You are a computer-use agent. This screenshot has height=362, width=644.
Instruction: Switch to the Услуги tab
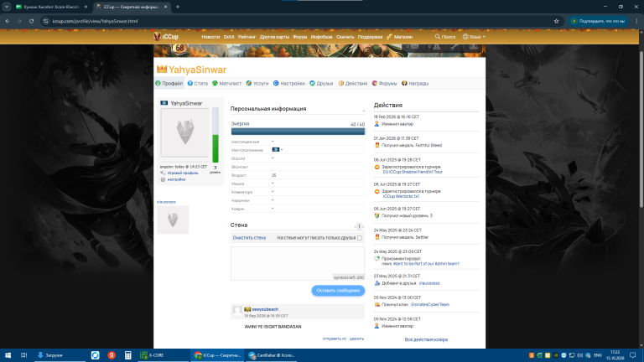pos(257,83)
